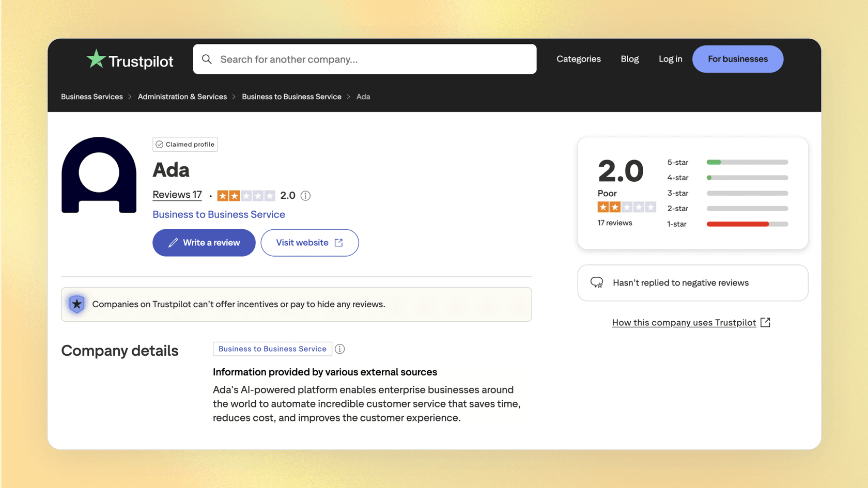Viewport: 868px width, 488px height.
Task: Click the external link icon after Trustpilot usage link
Action: click(765, 322)
